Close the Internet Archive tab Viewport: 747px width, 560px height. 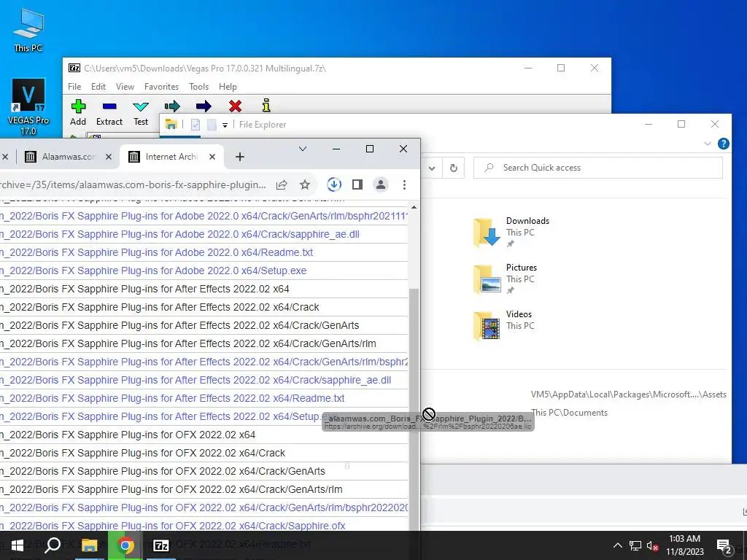pyautogui.click(x=212, y=157)
